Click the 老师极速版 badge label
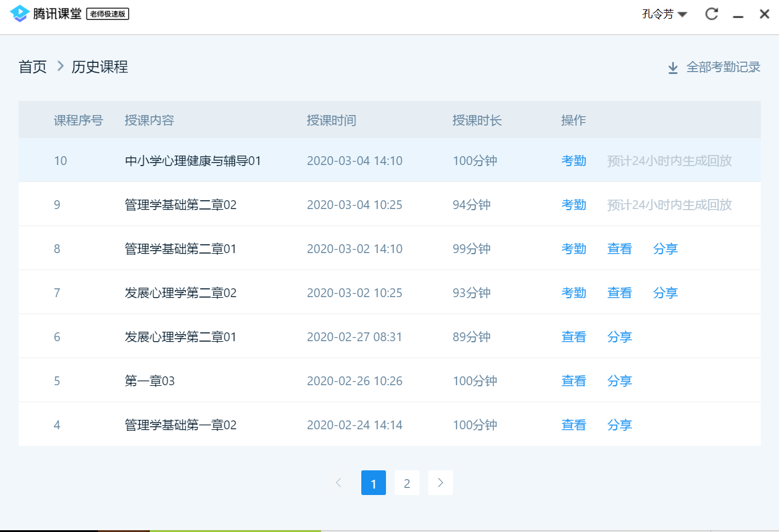 tap(108, 14)
